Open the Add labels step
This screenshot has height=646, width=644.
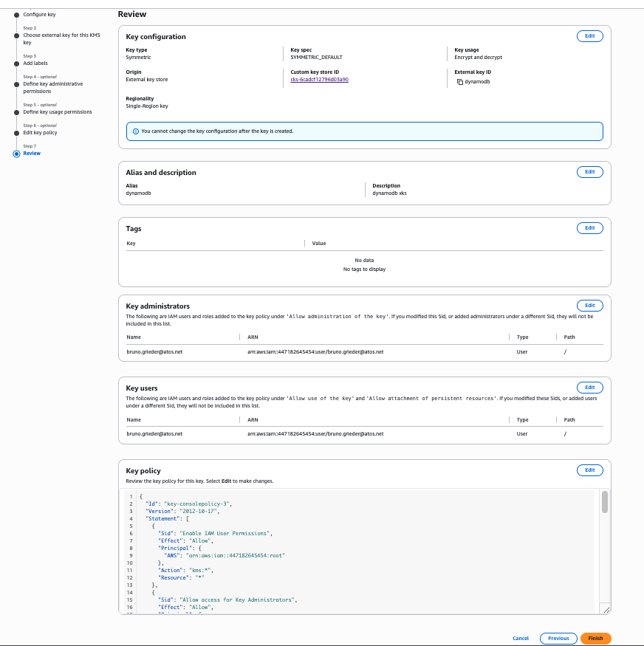click(35, 63)
